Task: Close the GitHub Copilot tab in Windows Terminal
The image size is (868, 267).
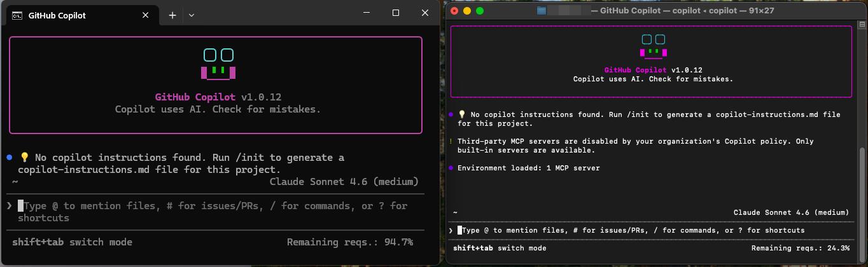Action: click(146, 15)
